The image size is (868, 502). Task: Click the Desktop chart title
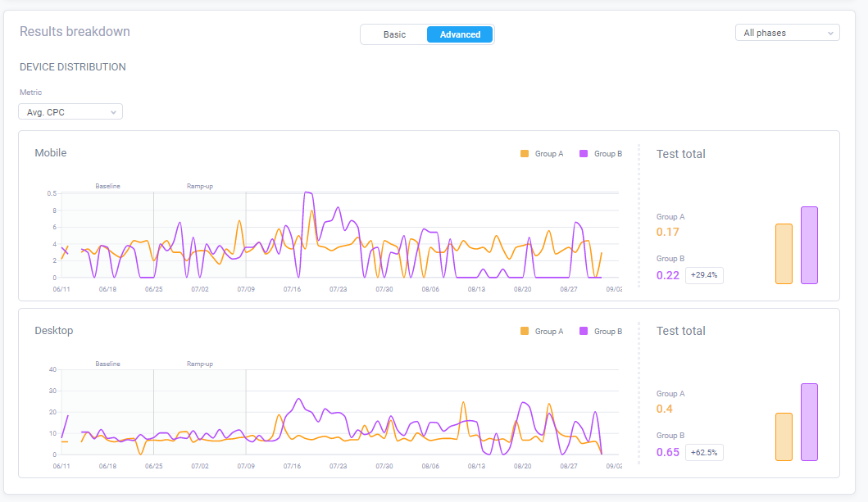coord(54,331)
